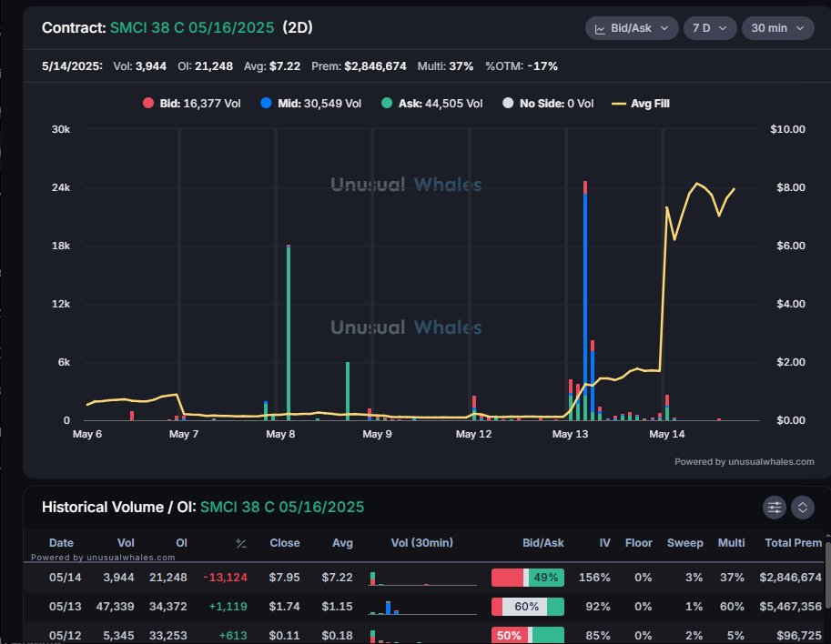The height and width of the screenshot is (644, 831).
Task: Toggle the Mid series in the legend
Action: click(x=311, y=104)
